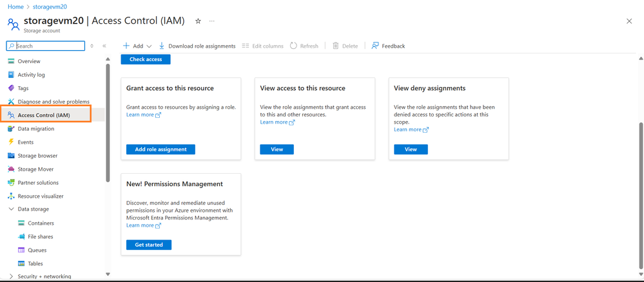
Task: Select the Storage Mover icon
Action: click(x=11, y=169)
